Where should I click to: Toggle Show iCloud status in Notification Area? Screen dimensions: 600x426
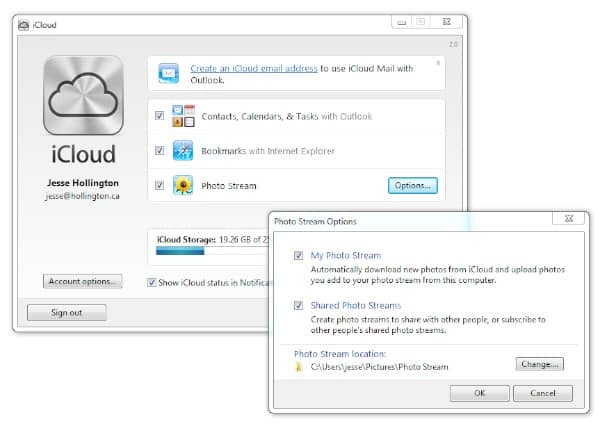[152, 282]
